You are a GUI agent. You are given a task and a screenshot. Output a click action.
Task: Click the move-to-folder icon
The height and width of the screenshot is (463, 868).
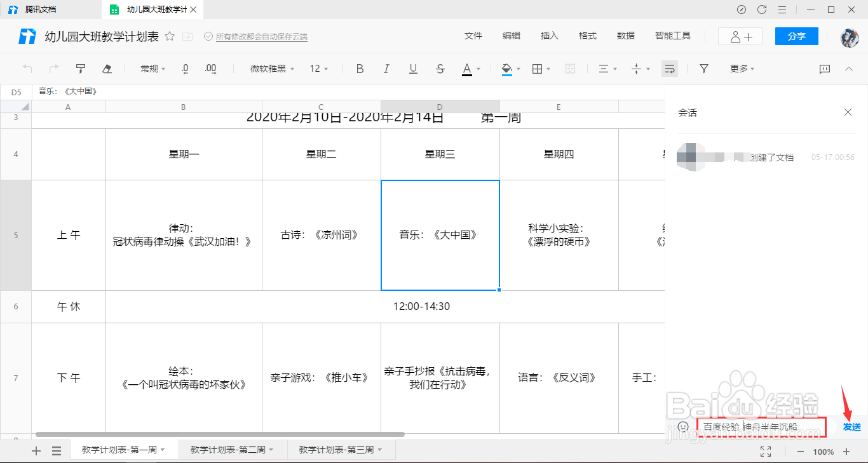[x=187, y=36]
